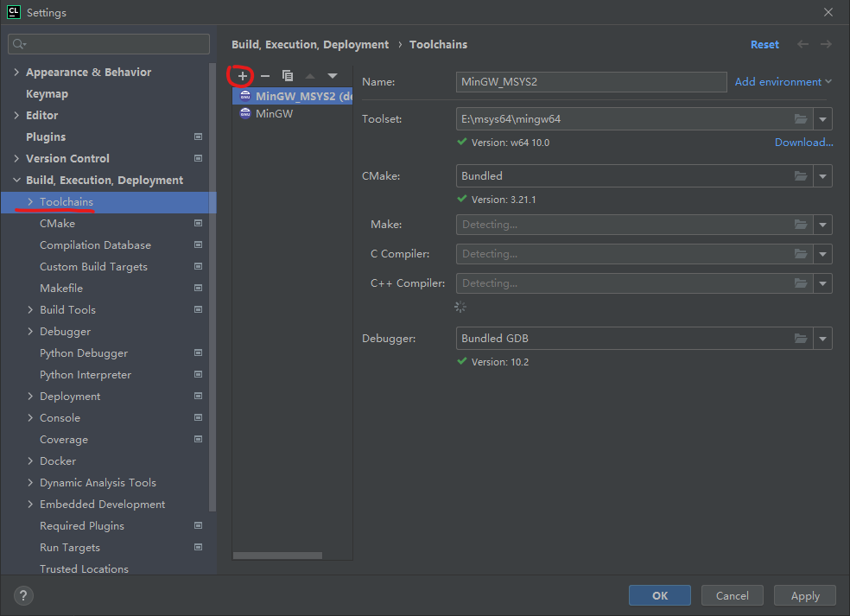Expand Debugger settings node
Image resolution: width=850 pixels, height=616 pixels.
pos(30,331)
